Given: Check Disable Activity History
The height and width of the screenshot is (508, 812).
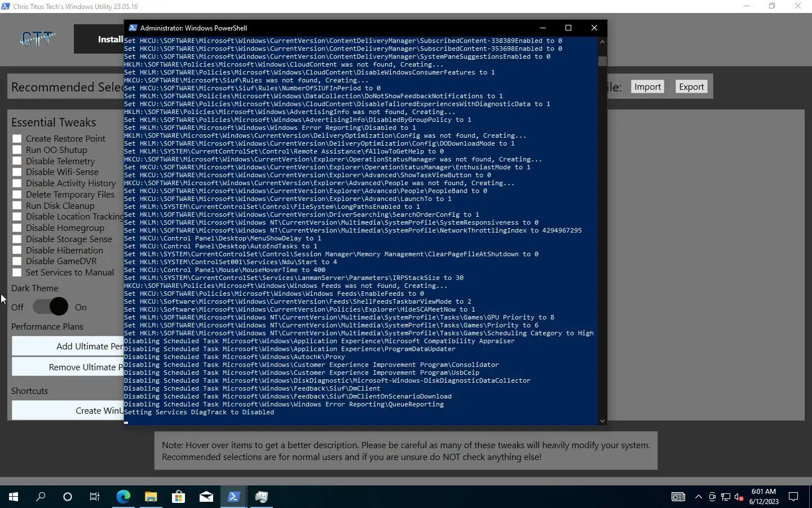Looking at the screenshot, I should click(17, 183).
